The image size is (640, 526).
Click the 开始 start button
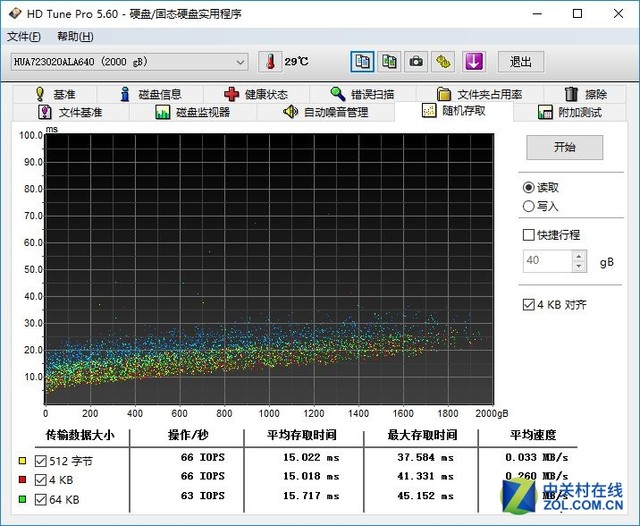click(x=564, y=147)
